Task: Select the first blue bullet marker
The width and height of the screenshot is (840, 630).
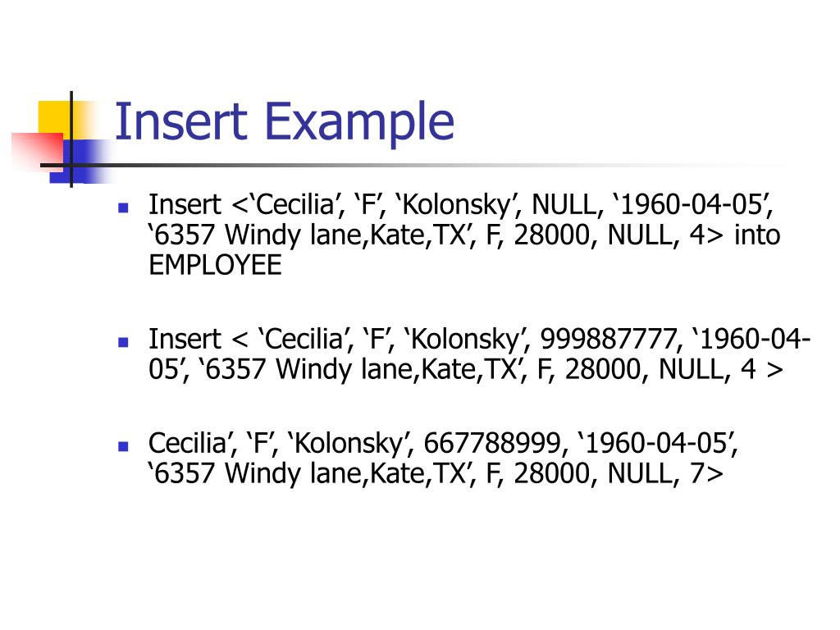Action: click(x=123, y=208)
